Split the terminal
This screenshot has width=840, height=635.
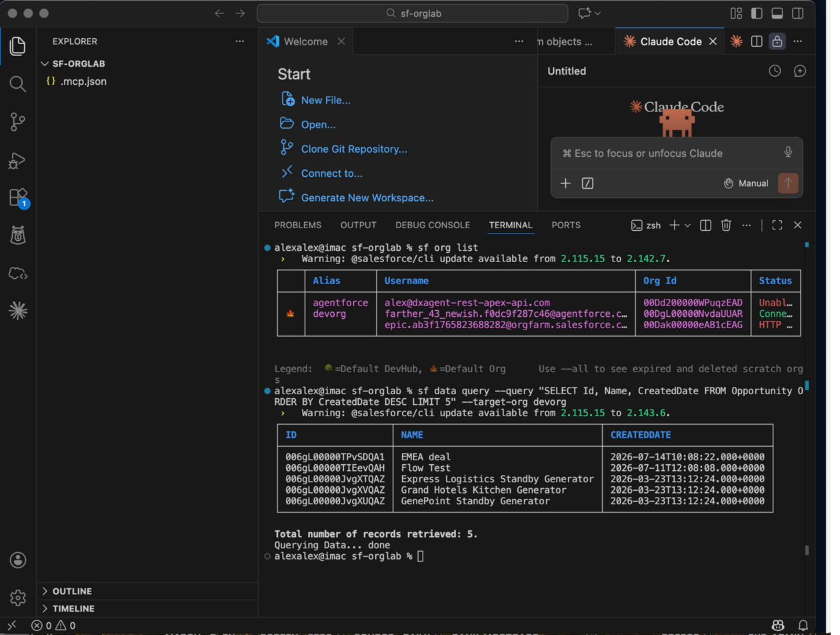[x=705, y=225]
